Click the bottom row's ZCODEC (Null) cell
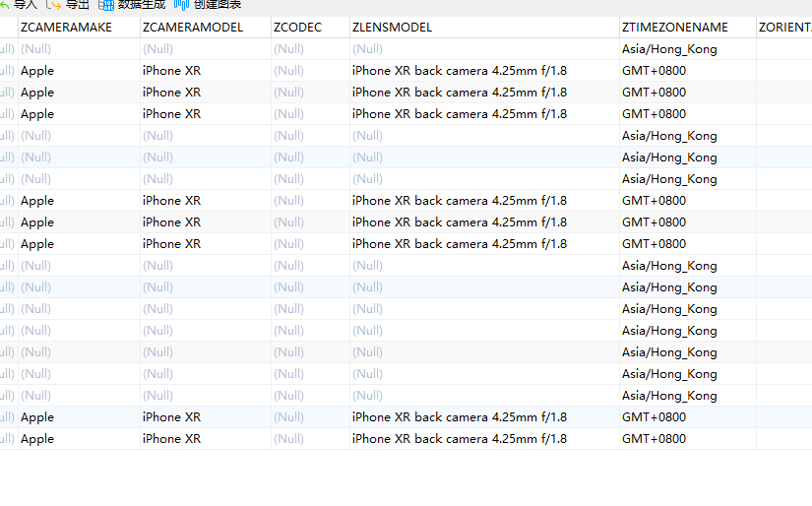The height and width of the screenshot is (506, 812). (x=310, y=439)
